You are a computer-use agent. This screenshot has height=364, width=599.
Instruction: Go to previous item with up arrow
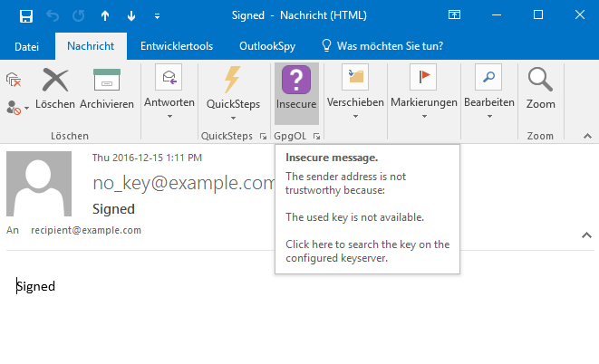click(x=104, y=15)
